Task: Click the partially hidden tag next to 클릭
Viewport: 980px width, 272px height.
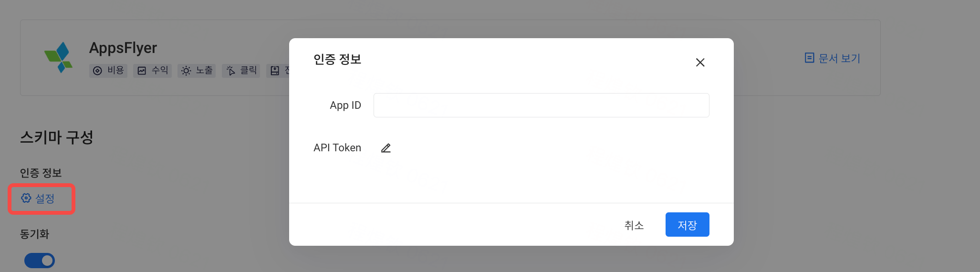Action: pos(278,71)
